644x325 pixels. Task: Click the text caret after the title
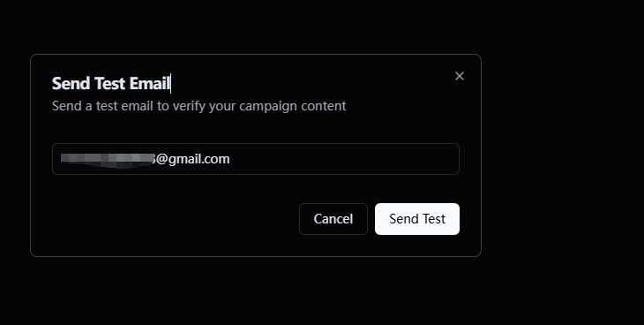tap(171, 84)
